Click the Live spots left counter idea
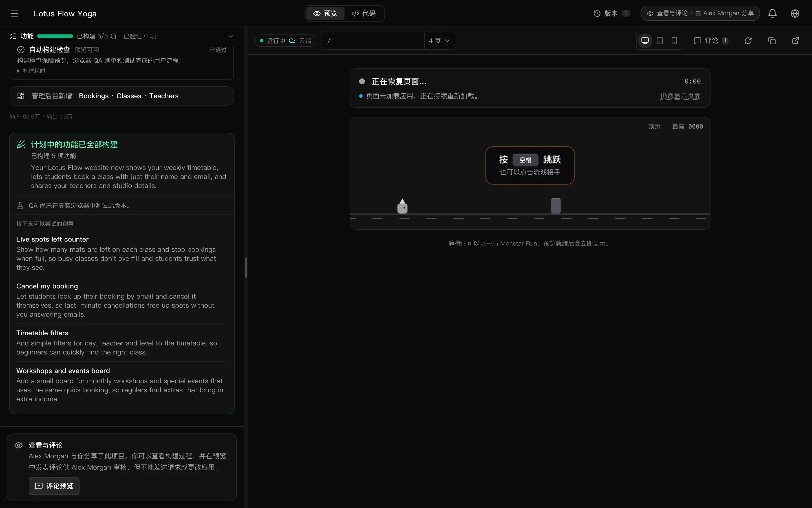 pos(122,253)
